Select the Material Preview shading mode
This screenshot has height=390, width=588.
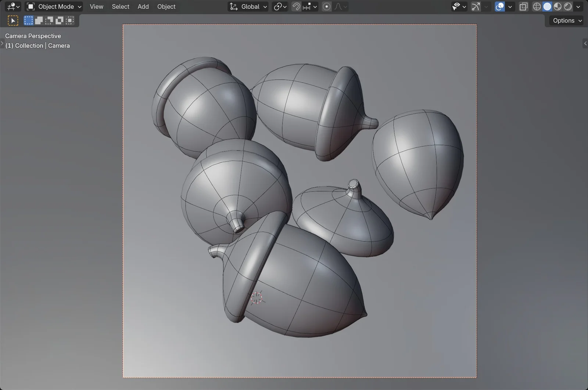pos(558,6)
